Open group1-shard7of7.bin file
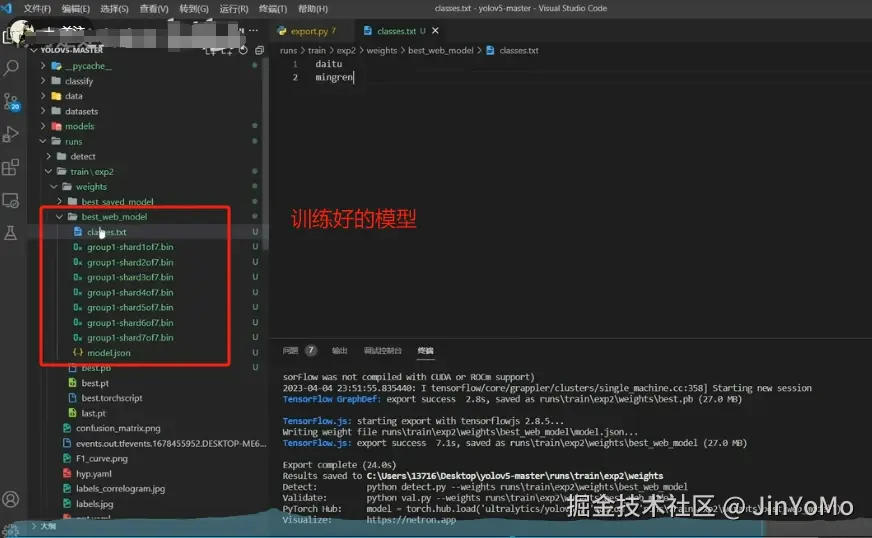 tap(130, 337)
